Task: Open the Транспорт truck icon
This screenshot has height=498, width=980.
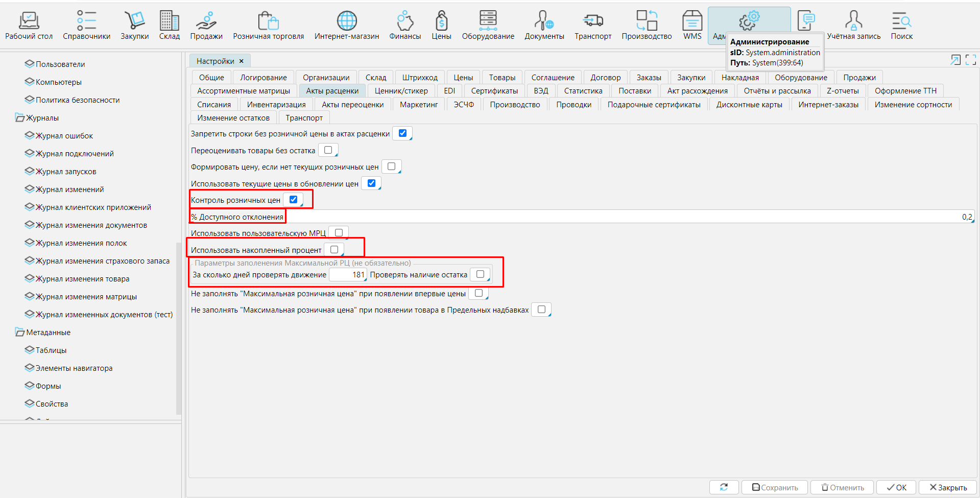Action: (592, 21)
